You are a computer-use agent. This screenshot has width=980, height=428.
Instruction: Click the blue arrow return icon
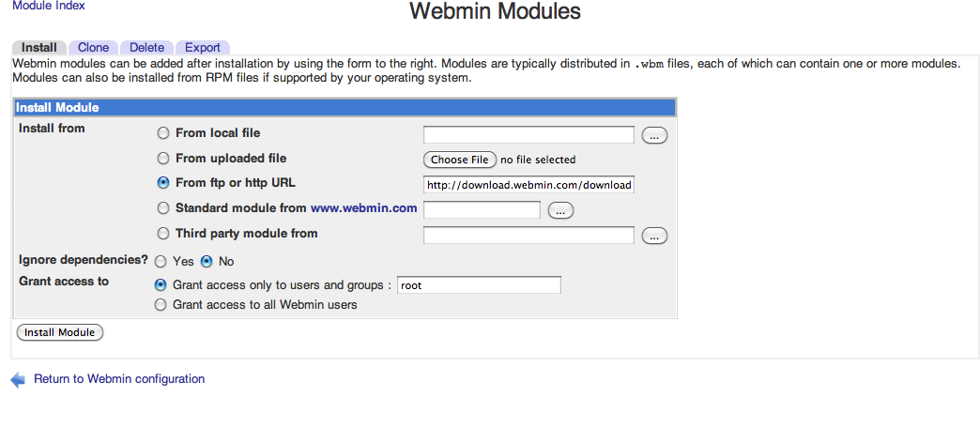(18, 379)
